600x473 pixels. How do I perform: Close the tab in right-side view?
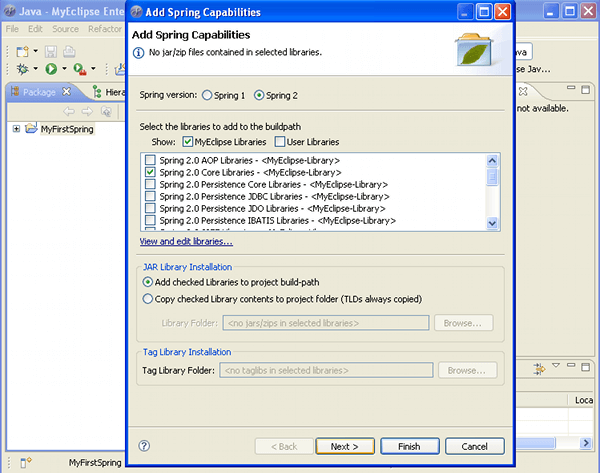pos(523,91)
